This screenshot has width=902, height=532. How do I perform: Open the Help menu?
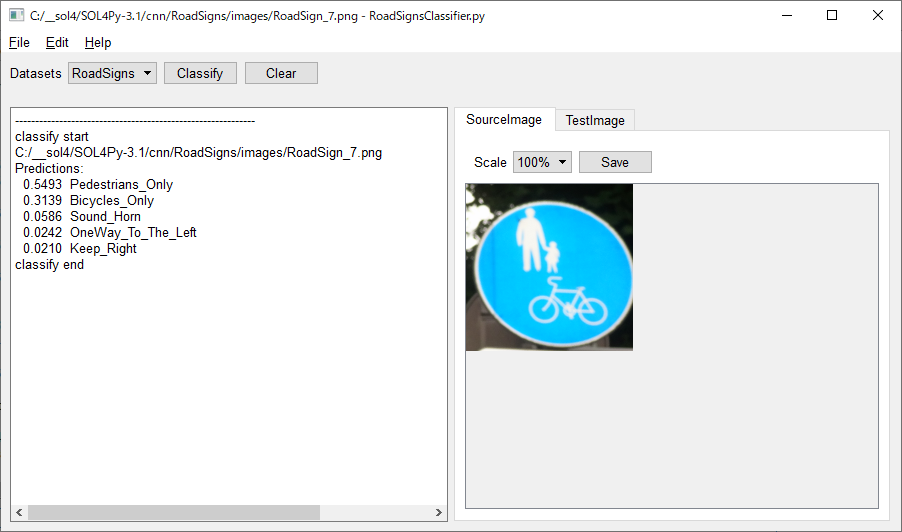tap(98, 43)
